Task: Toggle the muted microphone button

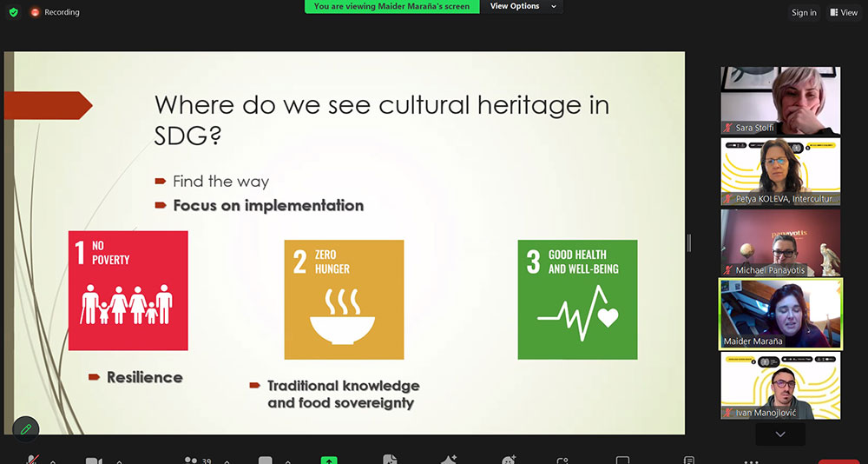Action: [x=32, y=460]
